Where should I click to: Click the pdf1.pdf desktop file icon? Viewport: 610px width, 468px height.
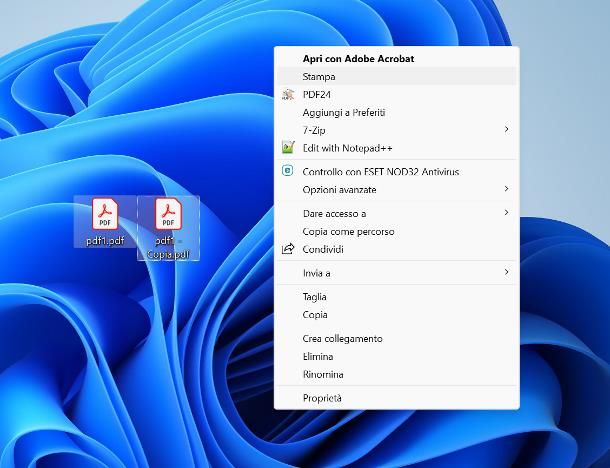pyautogui.click(x=105, y=214)
